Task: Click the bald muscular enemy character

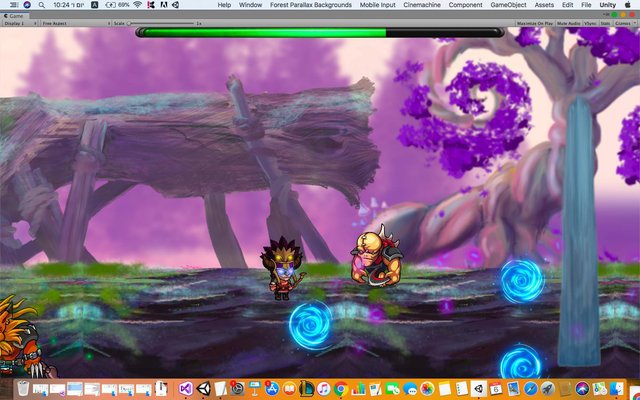Action: pyautogui.click(x=377, y=256)
